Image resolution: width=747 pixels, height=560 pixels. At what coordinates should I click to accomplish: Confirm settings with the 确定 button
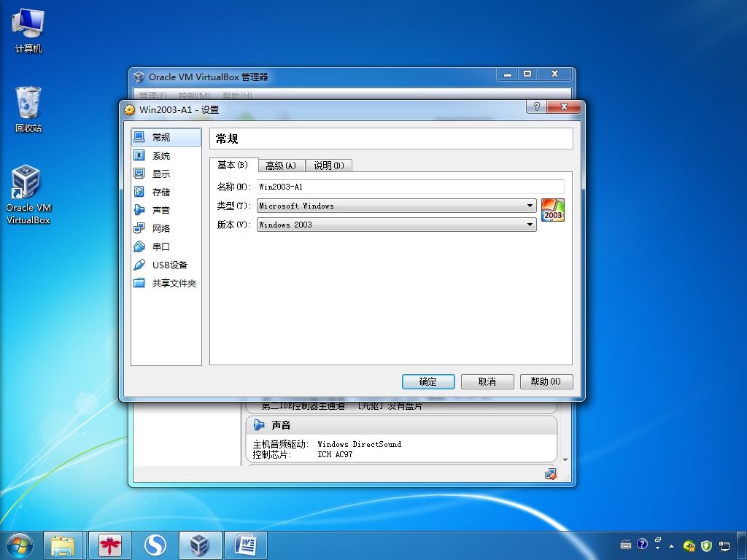tap(428, 381)
